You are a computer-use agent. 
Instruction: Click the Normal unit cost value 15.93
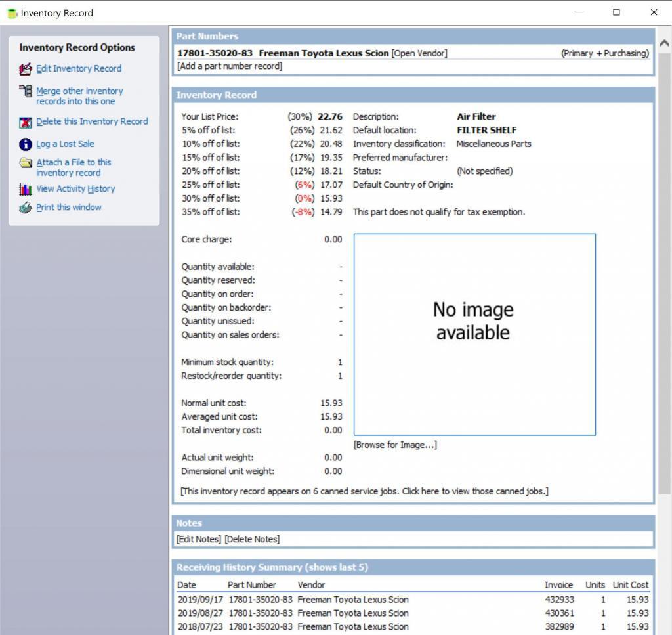tap(331, 403)
